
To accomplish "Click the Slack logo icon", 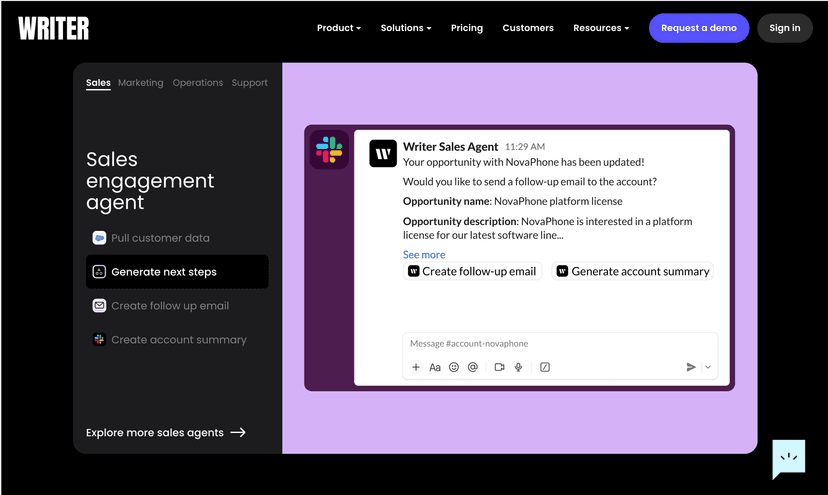I will (329, 150).
